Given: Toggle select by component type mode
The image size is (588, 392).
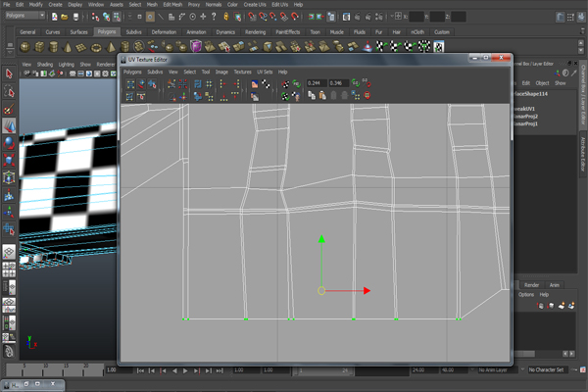Looking at the screenshot, I should 117,17.
